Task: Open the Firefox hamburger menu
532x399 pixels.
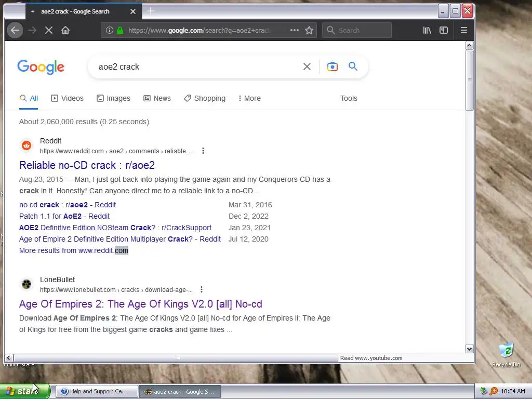Action: [x=464, y=30]
